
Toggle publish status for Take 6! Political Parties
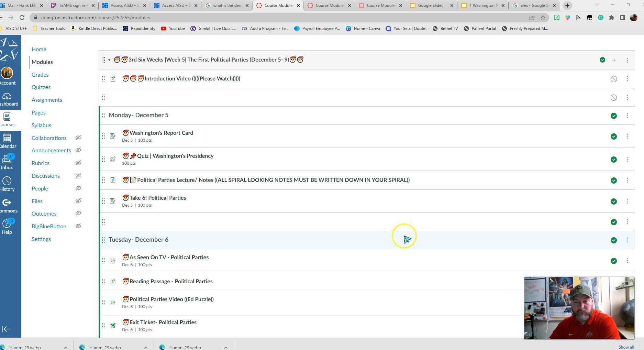tap(613, 201)
